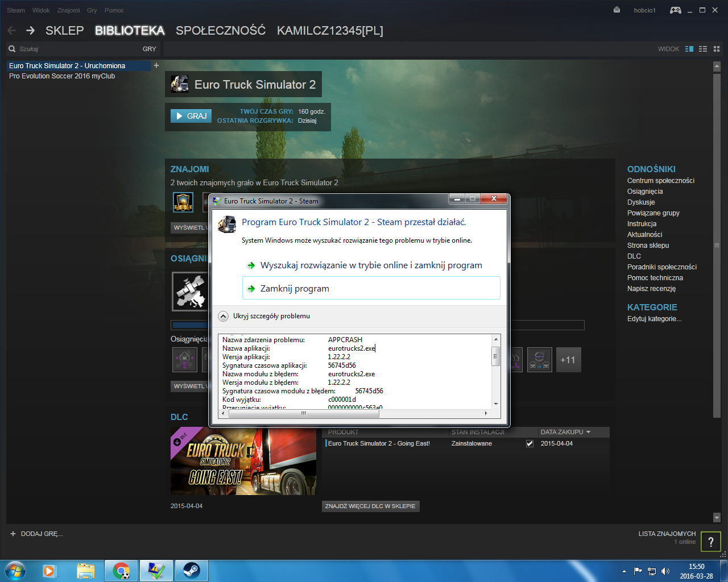The width and height of the screenshot is (728, 582).
Task: Select Euro Truck Simulator 2 - Uruchomiona entry
Action: pos(79,66)
